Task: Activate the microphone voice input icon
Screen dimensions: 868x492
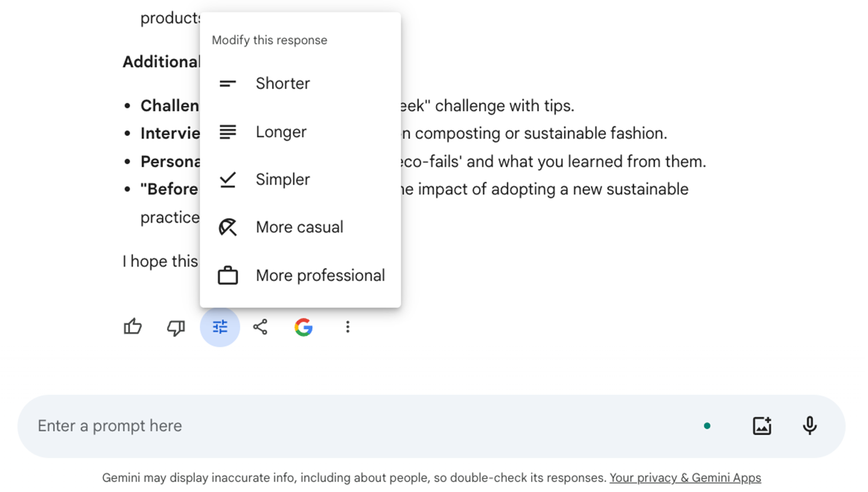Action: coord(810,426)
